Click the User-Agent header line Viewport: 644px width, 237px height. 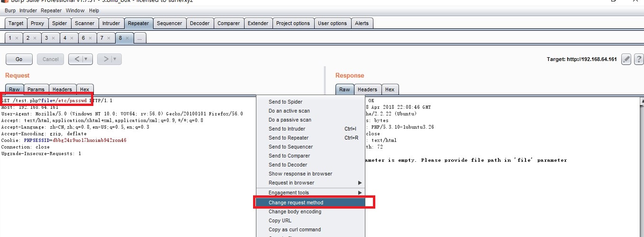click(122, 114)
